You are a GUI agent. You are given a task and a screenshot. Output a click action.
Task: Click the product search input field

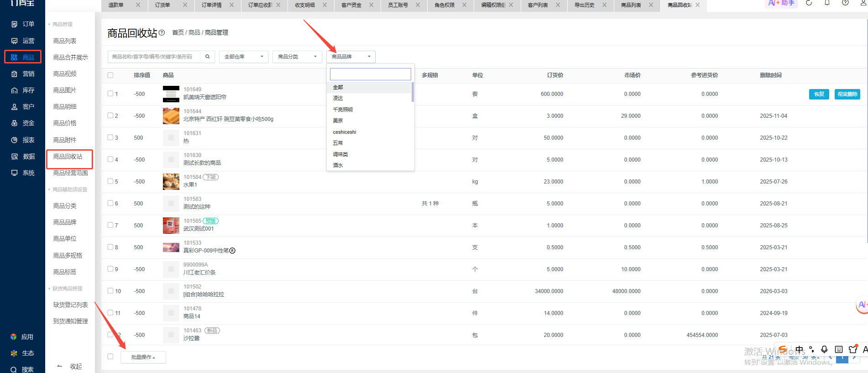[154, 57]
